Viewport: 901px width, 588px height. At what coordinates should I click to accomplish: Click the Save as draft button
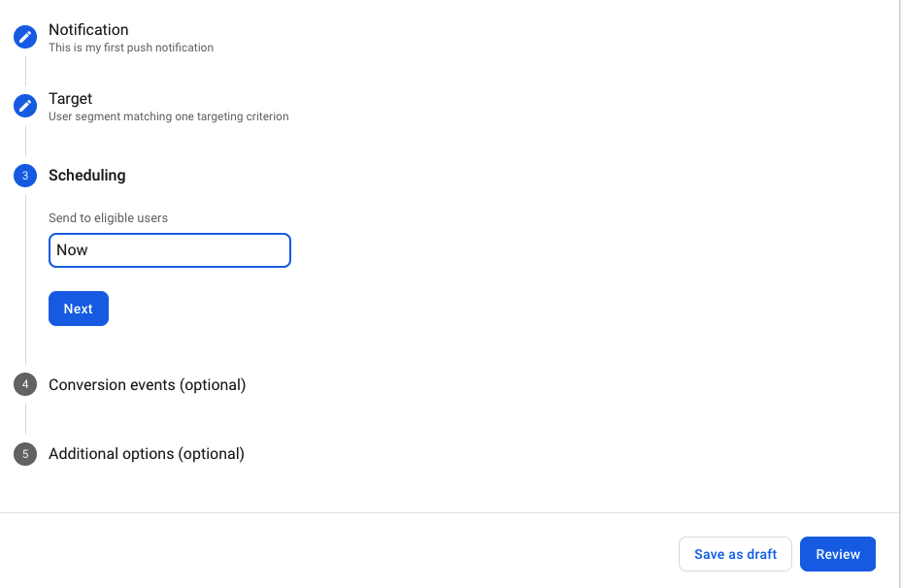click(735, 554)
